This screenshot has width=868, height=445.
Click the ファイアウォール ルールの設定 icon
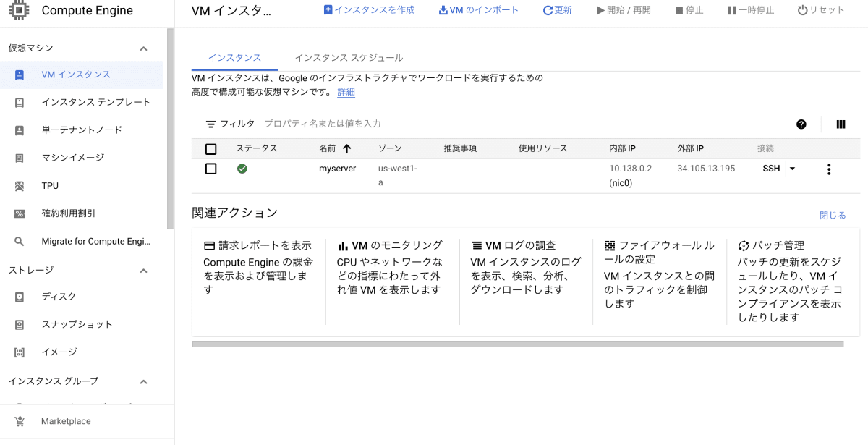(x=610, y=246)
